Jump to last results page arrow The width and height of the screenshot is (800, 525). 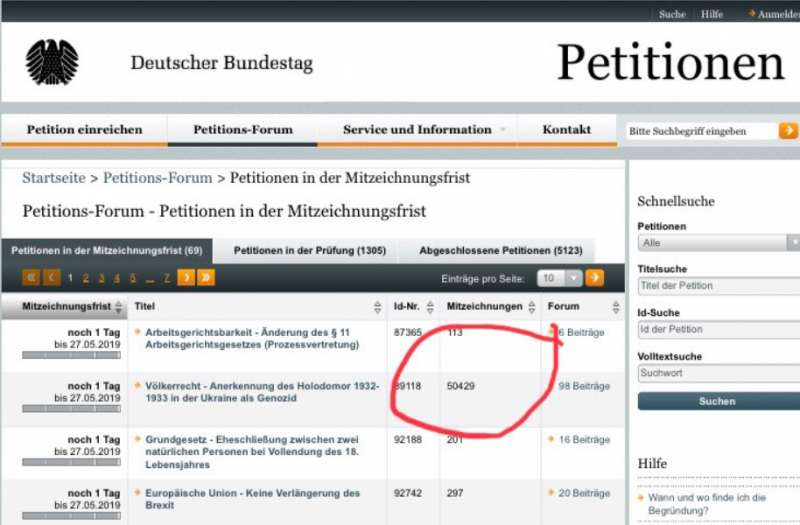206,278
